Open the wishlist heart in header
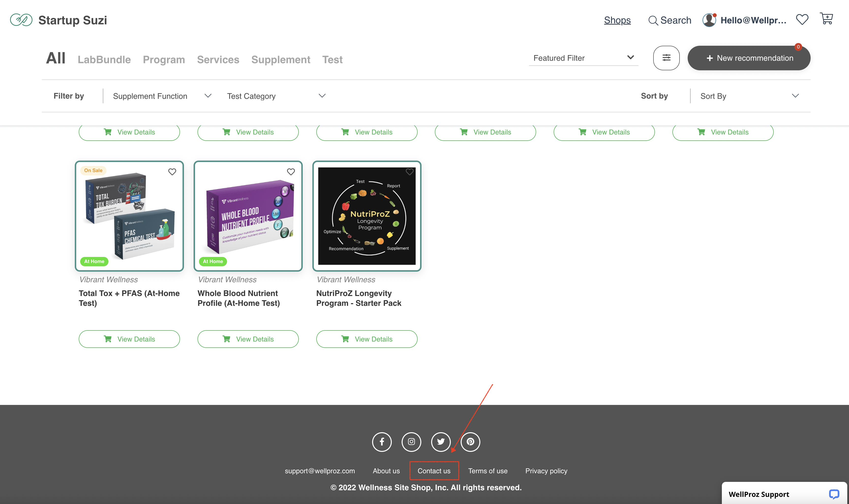 coord(802,20)
